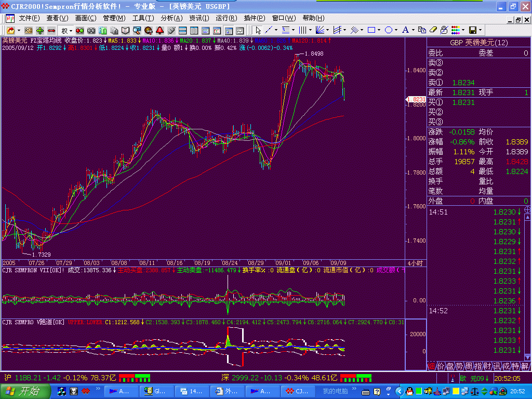Click the tick list scroll down arrow
Screen dimensions: 532x399
(527, 357)
